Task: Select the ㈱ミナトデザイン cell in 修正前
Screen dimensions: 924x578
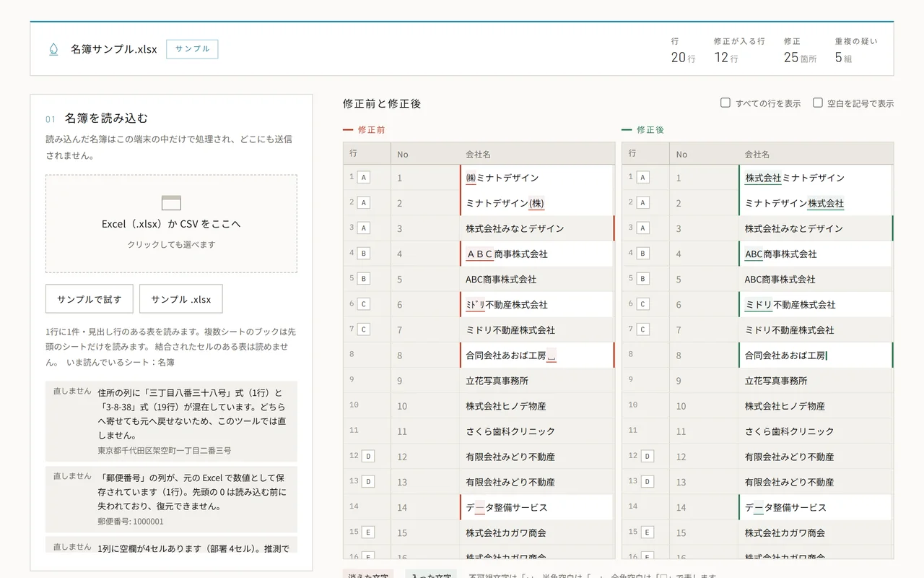Action: 537,178
